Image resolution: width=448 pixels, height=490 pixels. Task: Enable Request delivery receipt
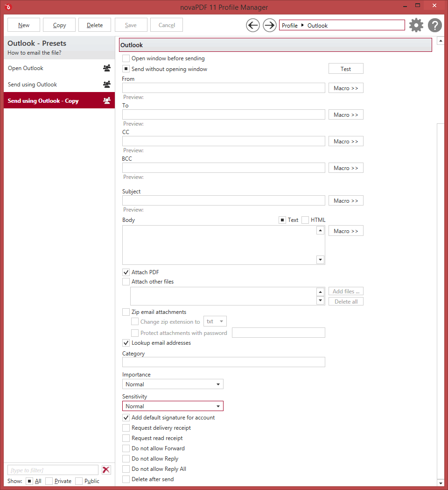point(126,428)
